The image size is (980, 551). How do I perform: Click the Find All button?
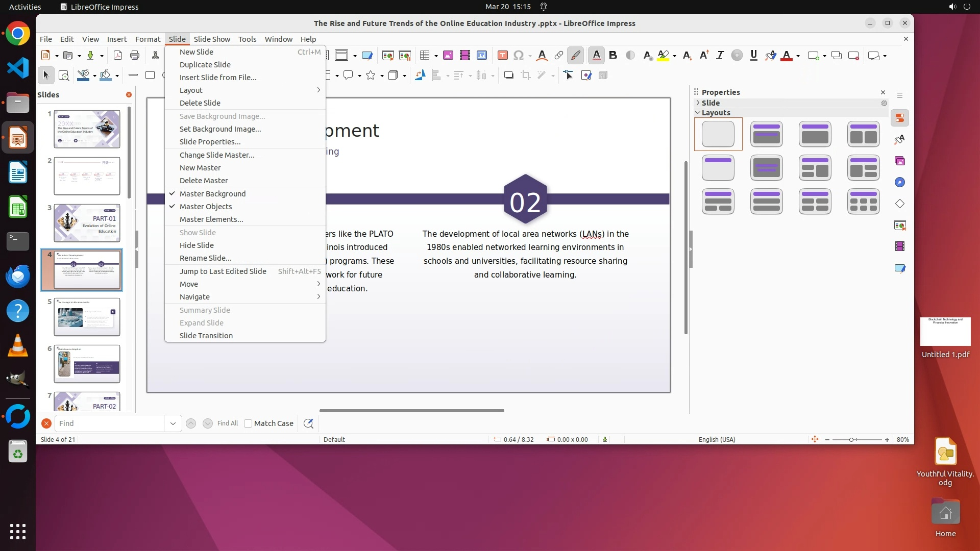[227, 423]
